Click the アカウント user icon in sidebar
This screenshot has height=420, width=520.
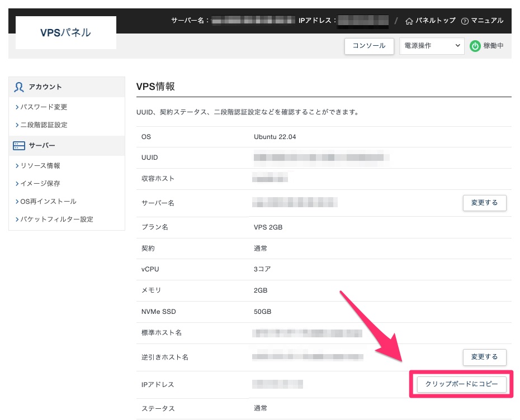[x=20, y=87]
